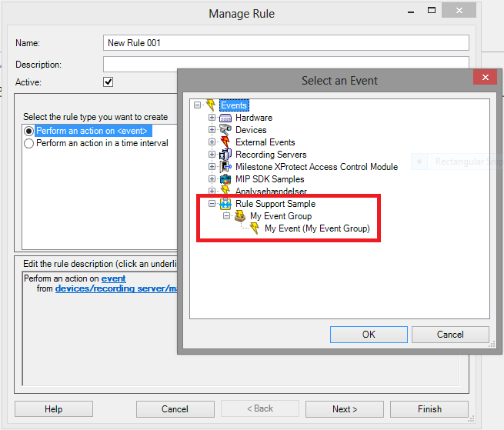The width and height of the screenshot is (504, 430).
Task: Select the Devices tree label
Action: 251,130
